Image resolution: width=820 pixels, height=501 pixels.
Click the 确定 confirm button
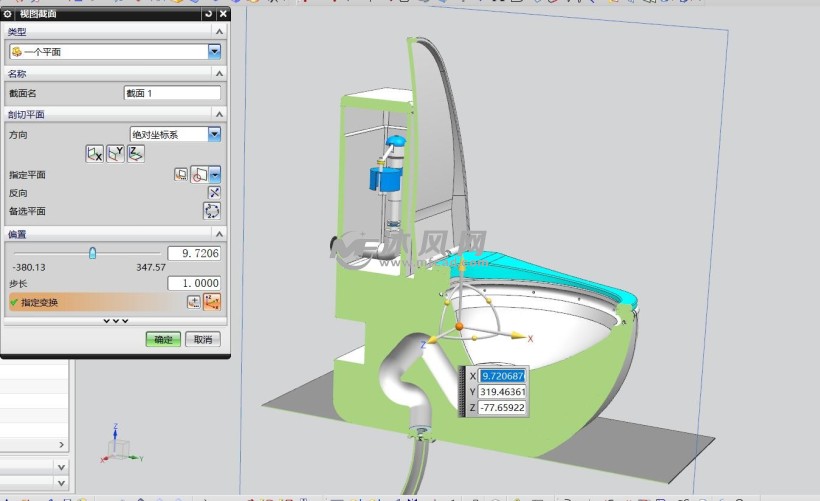click(x=163, y=340)
